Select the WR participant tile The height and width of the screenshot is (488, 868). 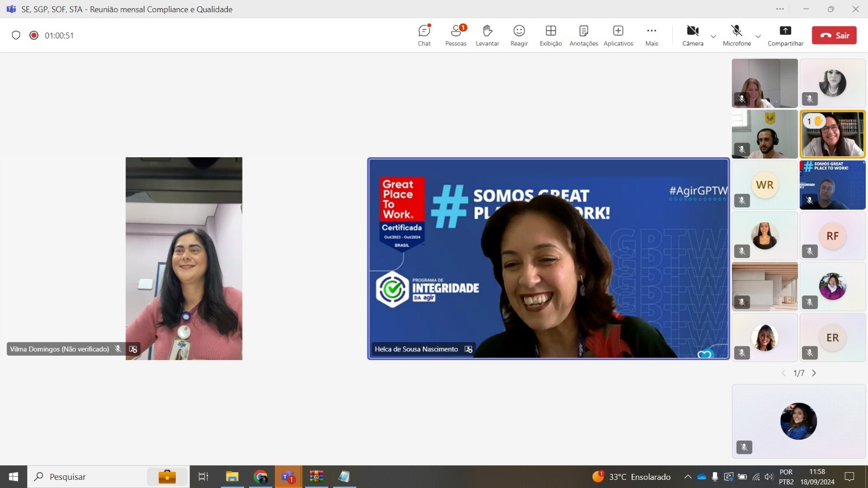point(765,185)
